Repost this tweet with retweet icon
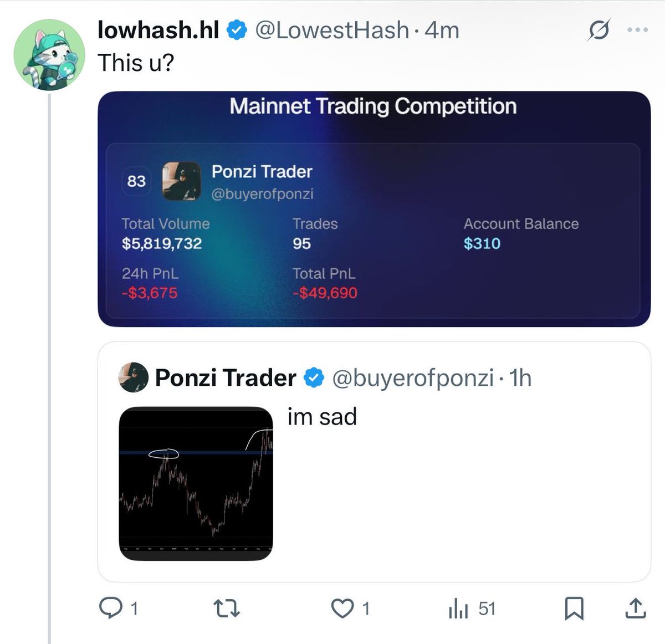 coord(227,609)
